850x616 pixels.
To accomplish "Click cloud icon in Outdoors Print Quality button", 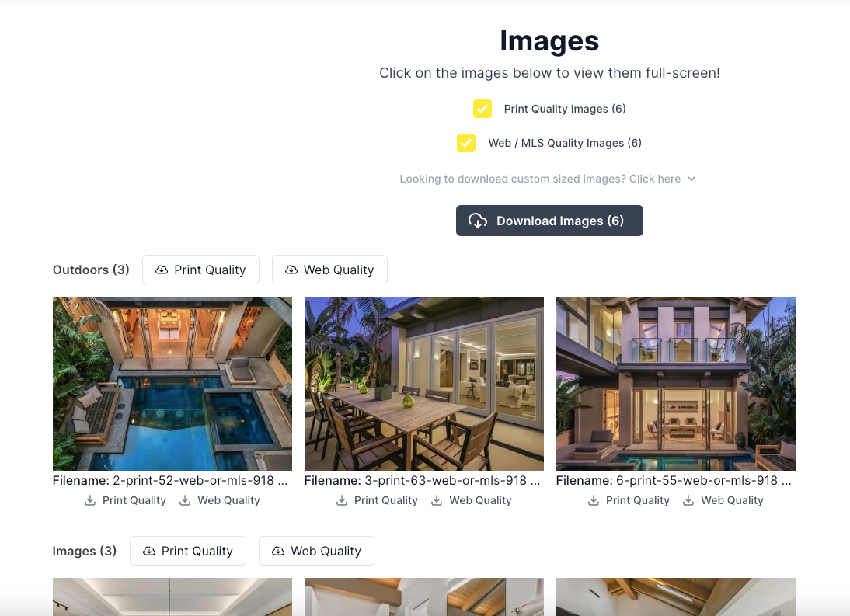I will (162, 270).
